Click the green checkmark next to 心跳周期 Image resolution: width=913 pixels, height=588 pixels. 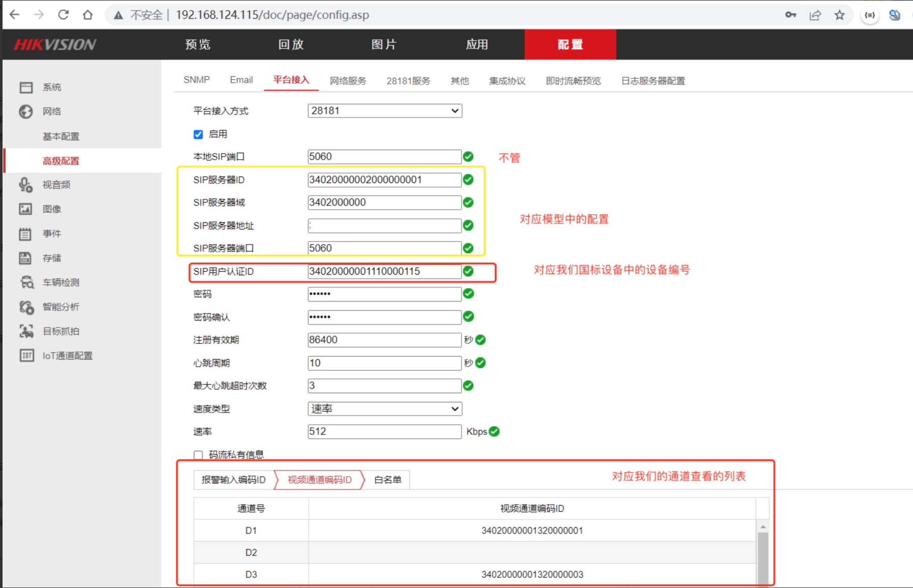[x=480, y=363]
